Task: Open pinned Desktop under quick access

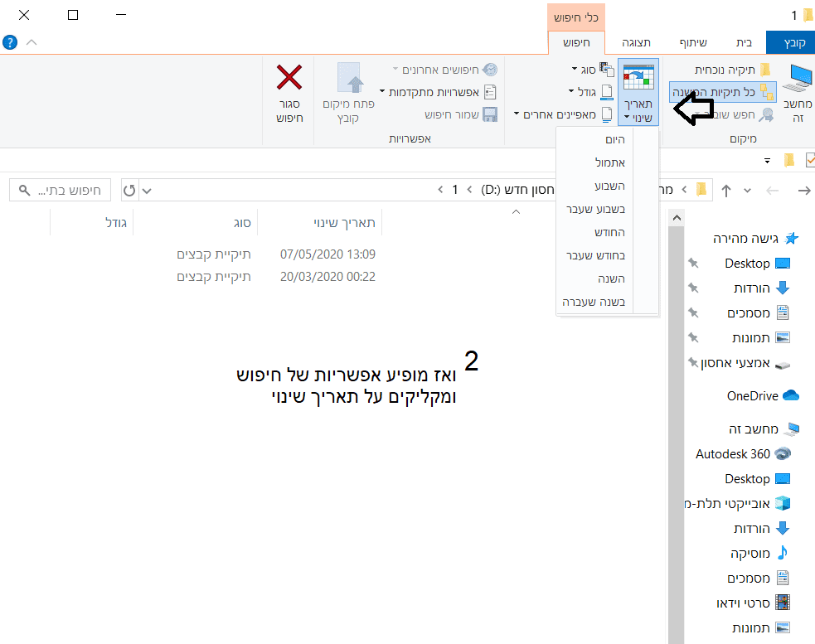Action: pos(757,264)
